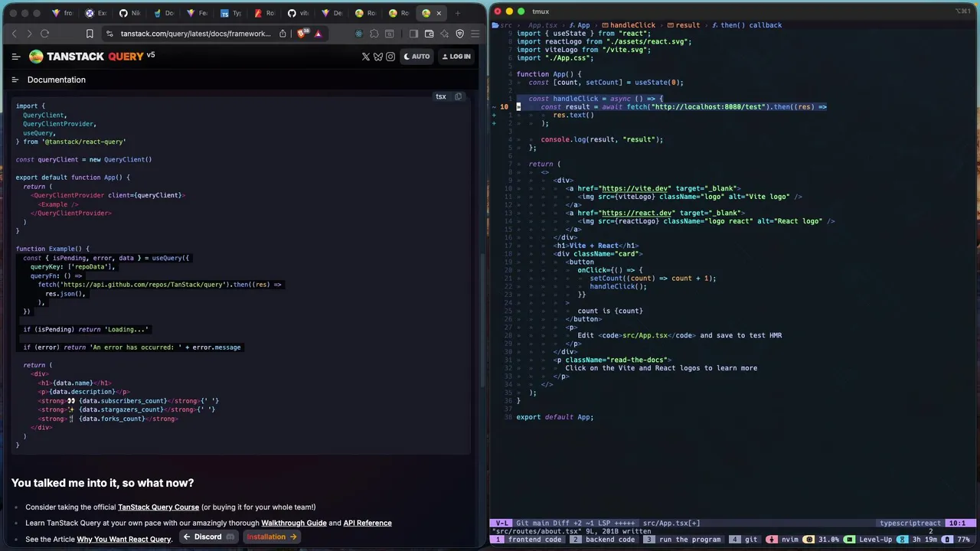The image size is (980, 551).
Task: Click the share icon in the address bar
Action: (x=283, y=34)
